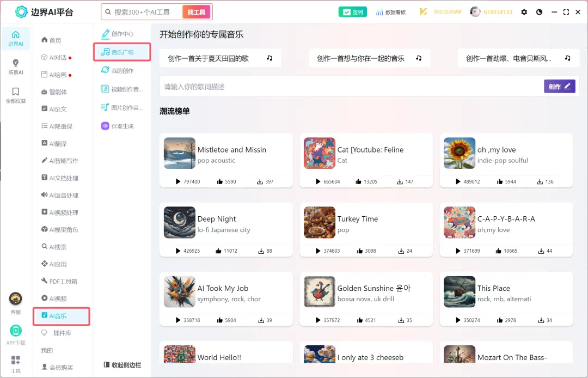This screenshot has height=378, width=588.
Task: Play the Deep Night song
Action: point(178,251)
